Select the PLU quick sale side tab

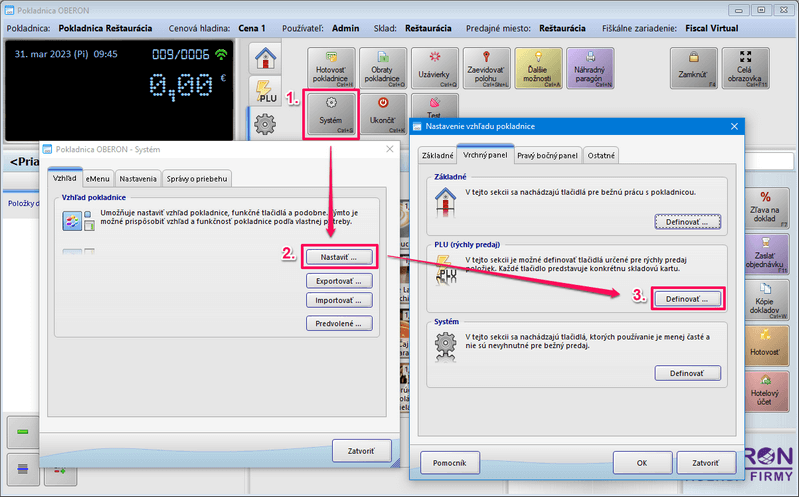point(265,91)
